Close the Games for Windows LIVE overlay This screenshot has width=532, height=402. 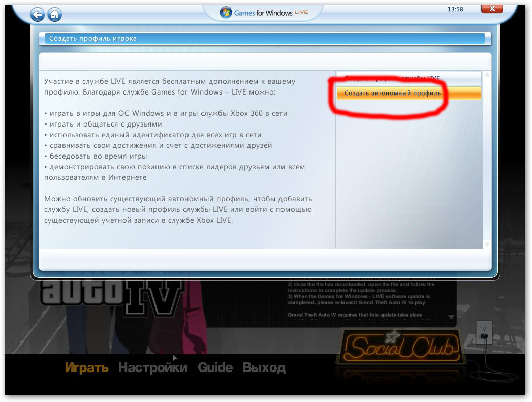pyautogui.click(x=492, y=9)
